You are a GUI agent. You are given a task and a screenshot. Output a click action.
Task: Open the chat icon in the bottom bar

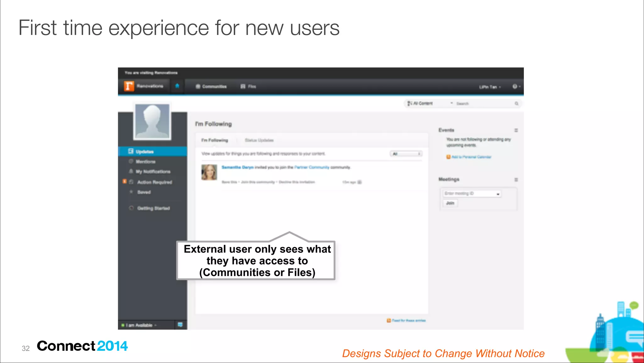[x=180, y=325]
